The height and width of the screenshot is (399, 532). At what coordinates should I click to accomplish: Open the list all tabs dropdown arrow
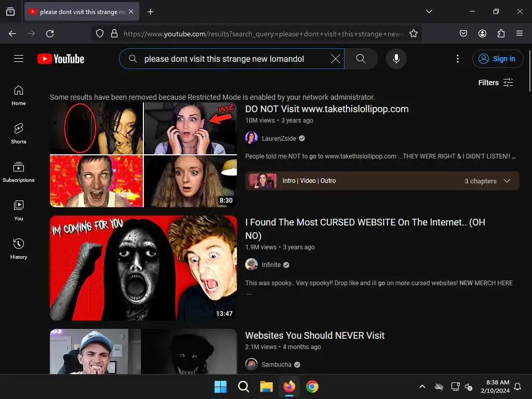point(429,11)
